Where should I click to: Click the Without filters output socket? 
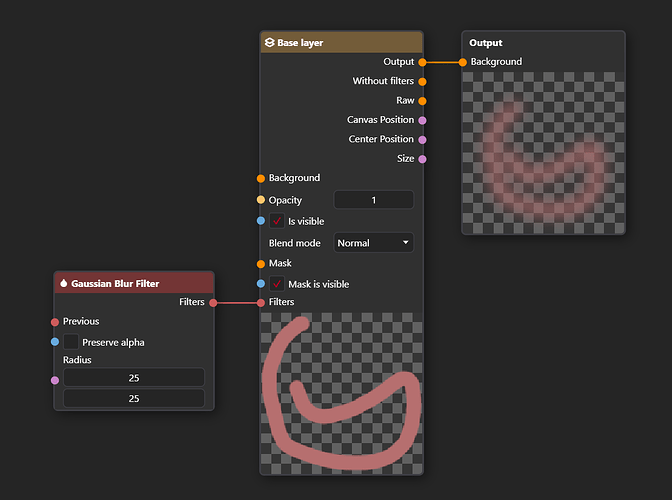coord(423,81)
